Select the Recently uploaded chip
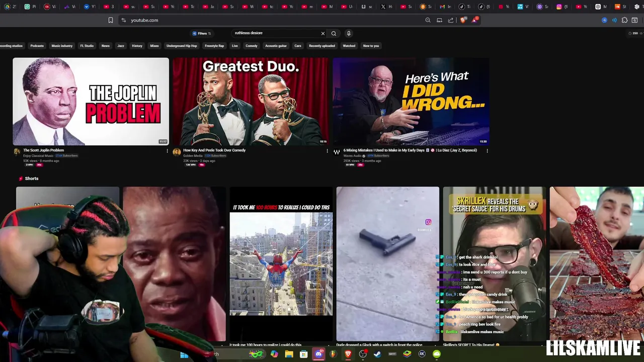644x362 pixels. [x=322, y=46]
